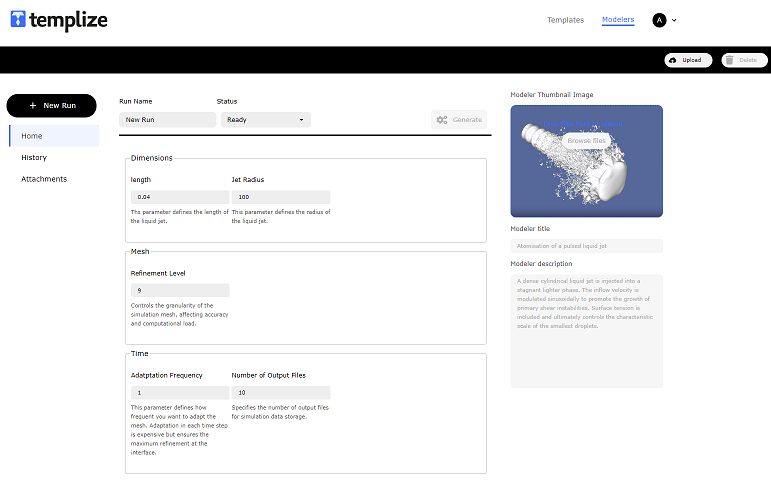Click the 'Adatptation Frequency' label
Image resolution: width=771 pixels, height=481 pixels.
(x=167, y=375)
